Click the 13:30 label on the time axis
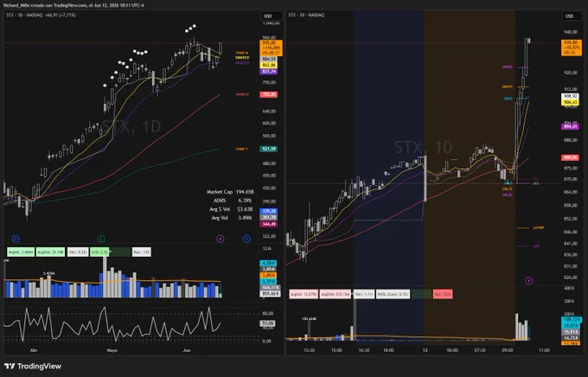588x377 pixels. [309, 350]
